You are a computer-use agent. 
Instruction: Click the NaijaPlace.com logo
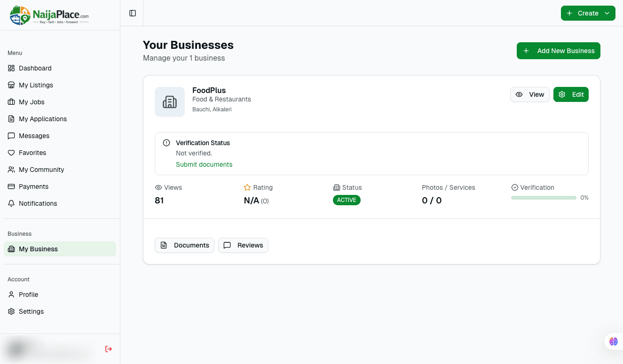click(x=49, y=15)
